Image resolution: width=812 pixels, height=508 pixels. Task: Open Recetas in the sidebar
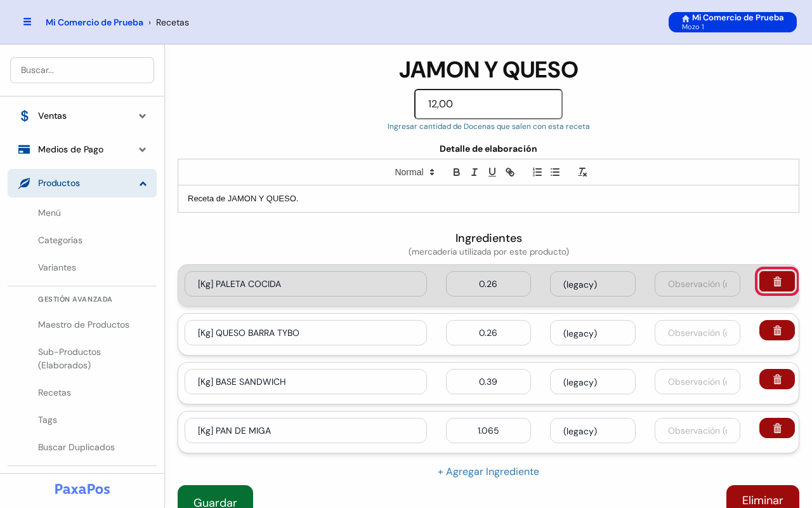[55, 392]
